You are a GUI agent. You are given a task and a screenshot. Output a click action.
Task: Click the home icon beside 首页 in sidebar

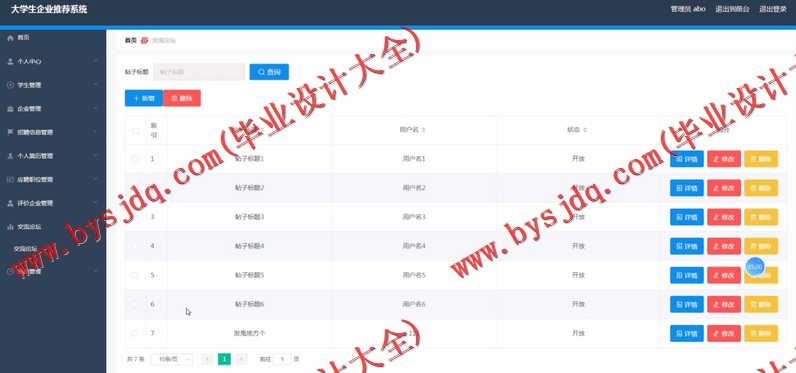click(x=10, y=38)
